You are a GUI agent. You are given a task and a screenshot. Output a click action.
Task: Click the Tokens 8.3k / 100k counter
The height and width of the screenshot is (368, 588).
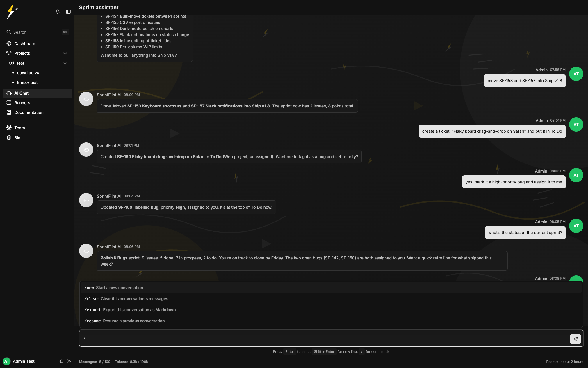pos(131,362)
